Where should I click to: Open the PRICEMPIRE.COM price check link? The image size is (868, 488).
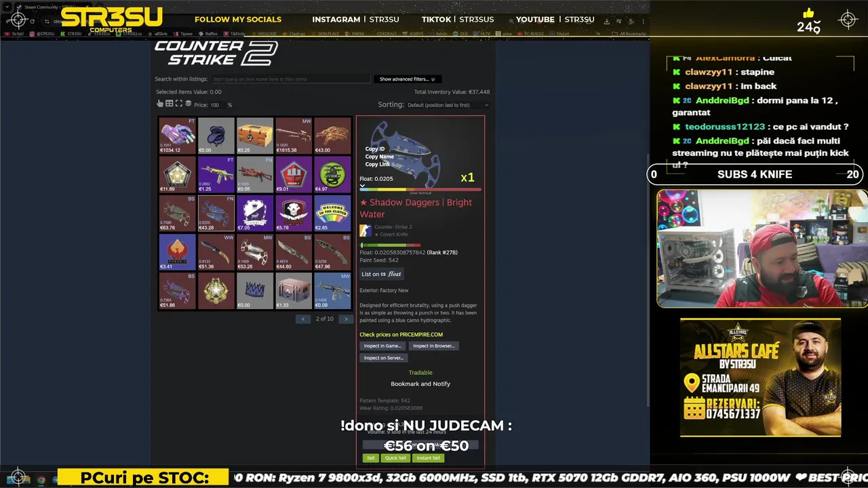401,335
